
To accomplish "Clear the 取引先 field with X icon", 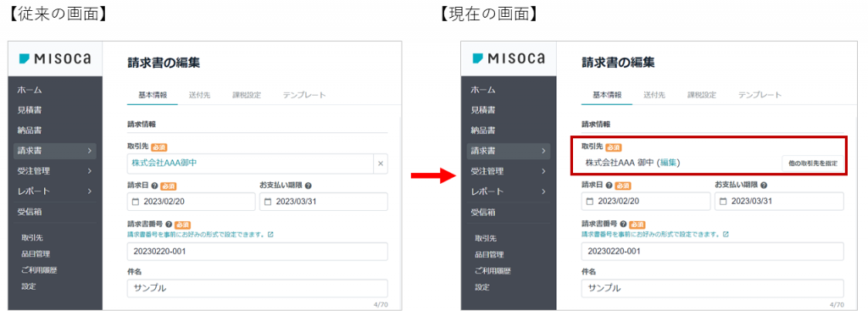I will point(381,164).
